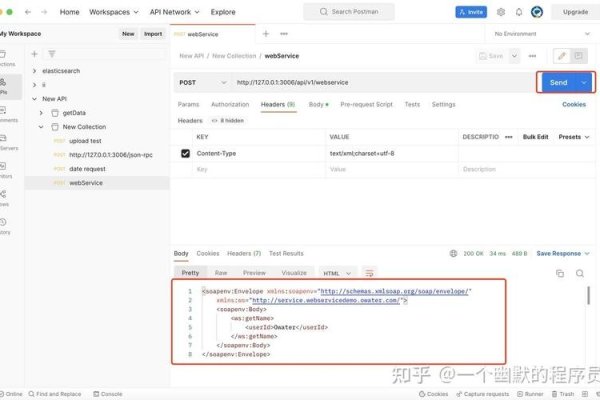Screen dimensions: 600x400
Task: Collapse New API tree node
Action: coord(34,99)
